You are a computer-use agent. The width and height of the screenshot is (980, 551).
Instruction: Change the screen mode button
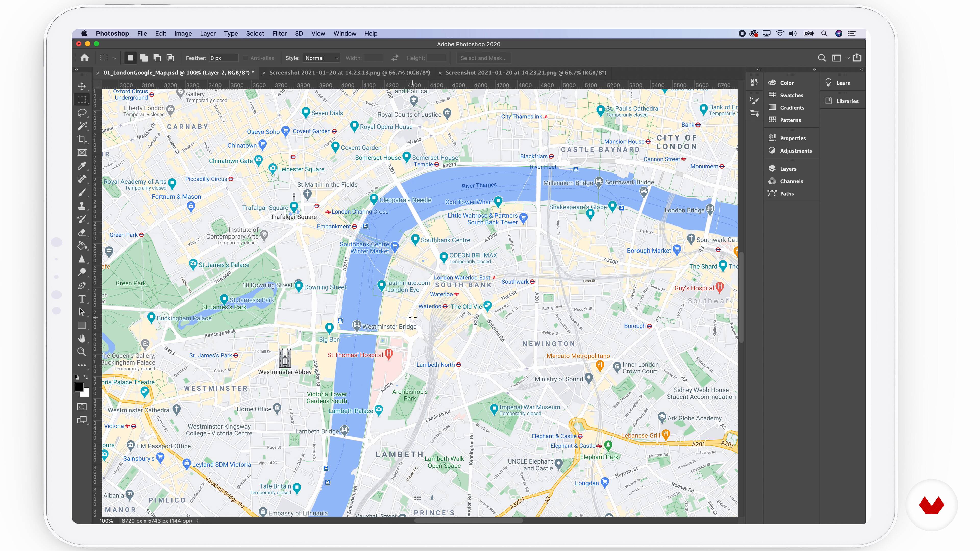tap(82, 420)
